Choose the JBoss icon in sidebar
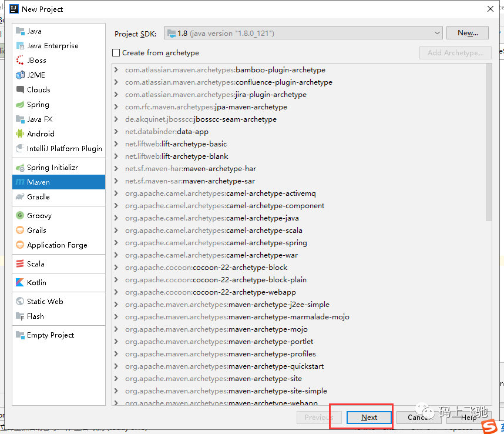Viewport: 504px width, 434px height. (20, 60)
